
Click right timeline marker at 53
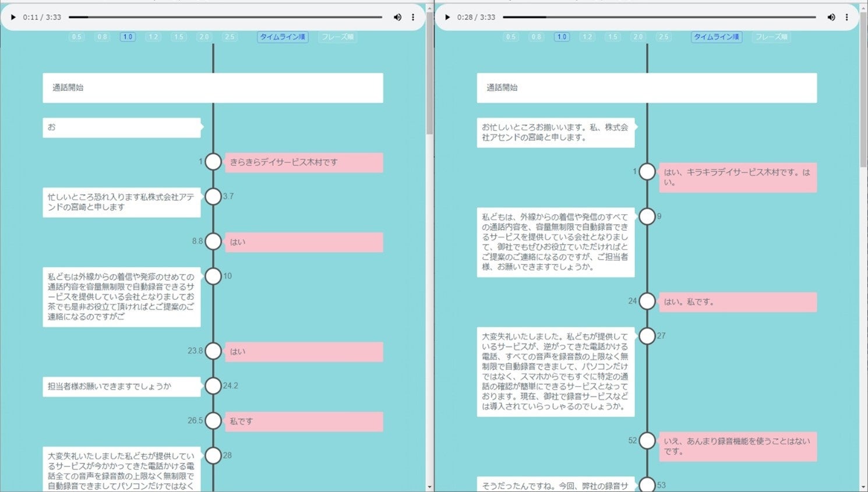pos(647,484)
